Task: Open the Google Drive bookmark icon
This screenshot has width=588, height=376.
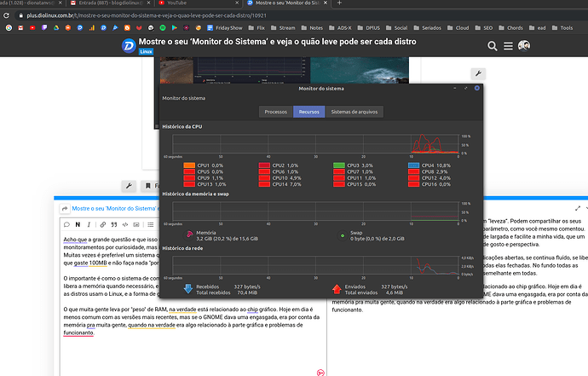Action: click(56, 28)
